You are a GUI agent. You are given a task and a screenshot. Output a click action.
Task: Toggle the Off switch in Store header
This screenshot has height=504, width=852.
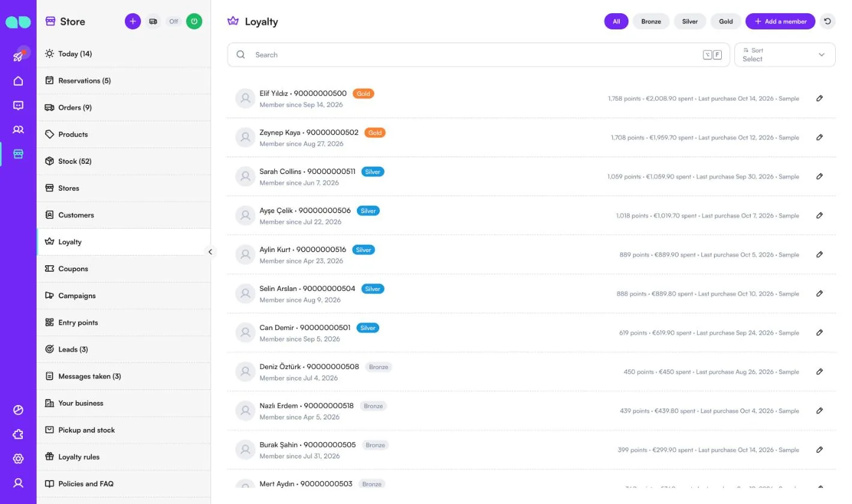click(x=173, y=22)
